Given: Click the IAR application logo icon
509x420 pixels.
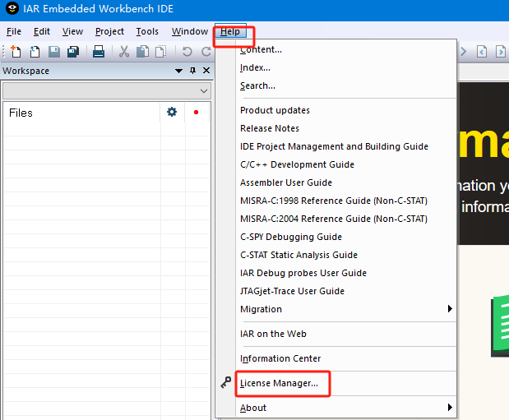Looking at the screenshot, I should tap(12, 9).
